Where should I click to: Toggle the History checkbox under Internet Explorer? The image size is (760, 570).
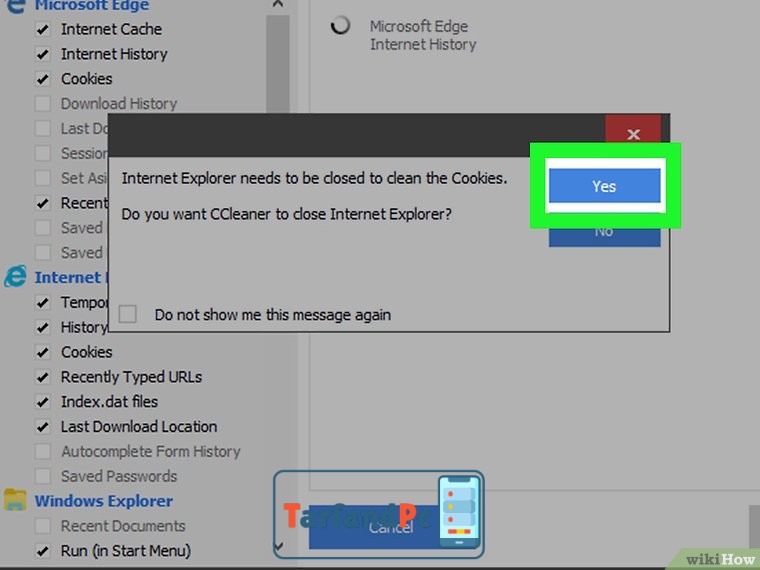coord(43,327)
